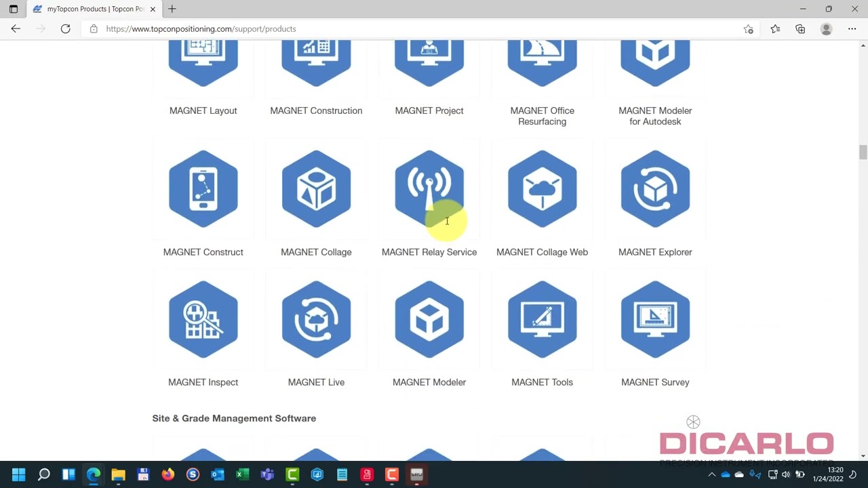This screenshot has height=488, width=868.
Task: Open the Windows Start menu
Action: click(x=18, y=474)
